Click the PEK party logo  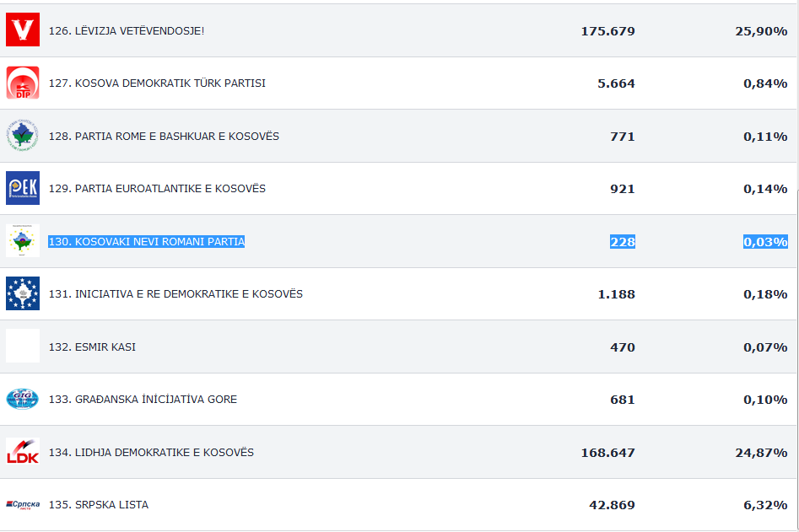tap(23, 188)
